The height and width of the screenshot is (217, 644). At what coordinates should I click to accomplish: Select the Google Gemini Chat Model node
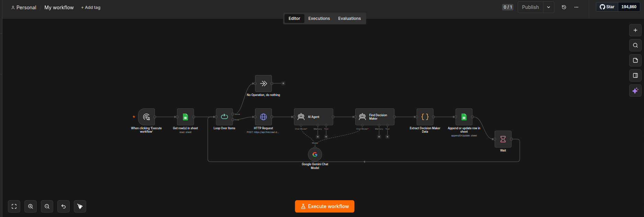click(315, 155)
